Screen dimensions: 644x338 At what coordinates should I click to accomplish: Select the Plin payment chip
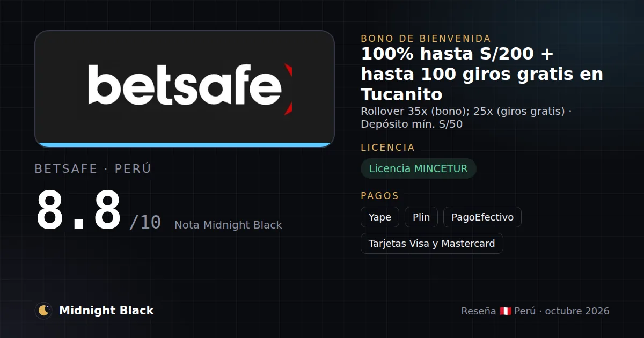pyautogui.click(x=421, y=217)
